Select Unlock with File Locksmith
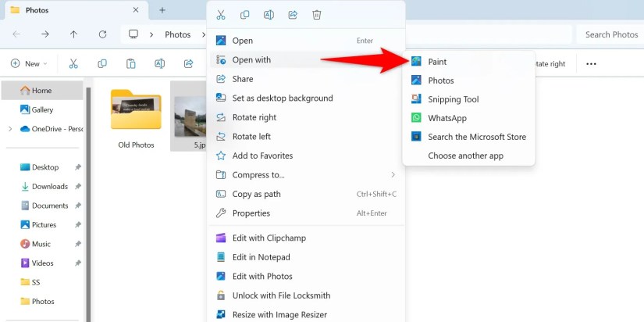Image resolution: width=644 pixels, height=322 pixels. tap(306, 295)
